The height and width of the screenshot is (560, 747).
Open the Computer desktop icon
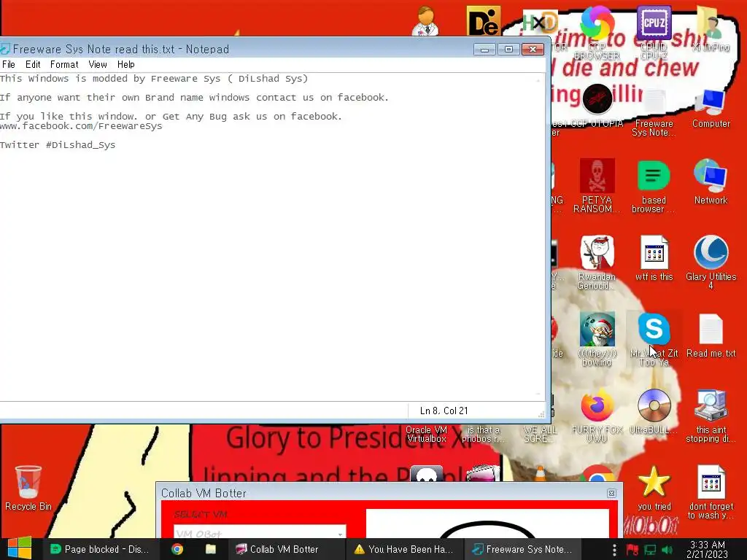pyautogui.click(x=711, y=109)
